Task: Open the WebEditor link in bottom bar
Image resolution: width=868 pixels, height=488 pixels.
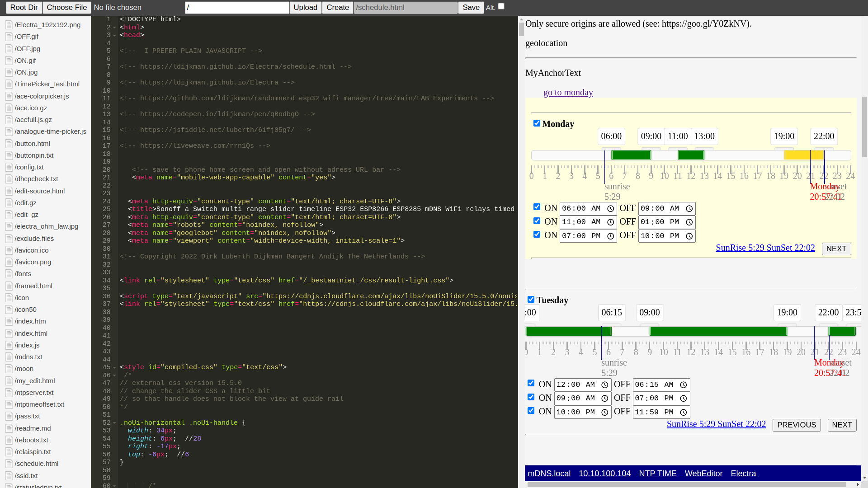Action: click(x=703, y=474)
